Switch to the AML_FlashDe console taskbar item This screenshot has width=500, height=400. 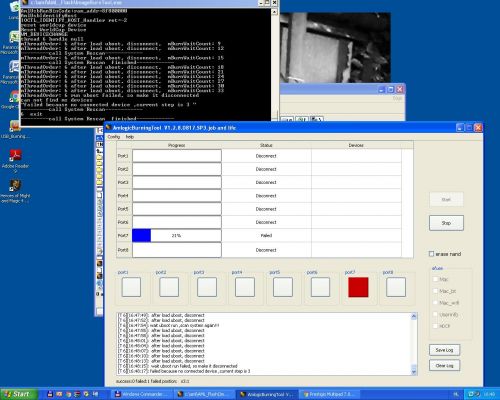(204, 394)
